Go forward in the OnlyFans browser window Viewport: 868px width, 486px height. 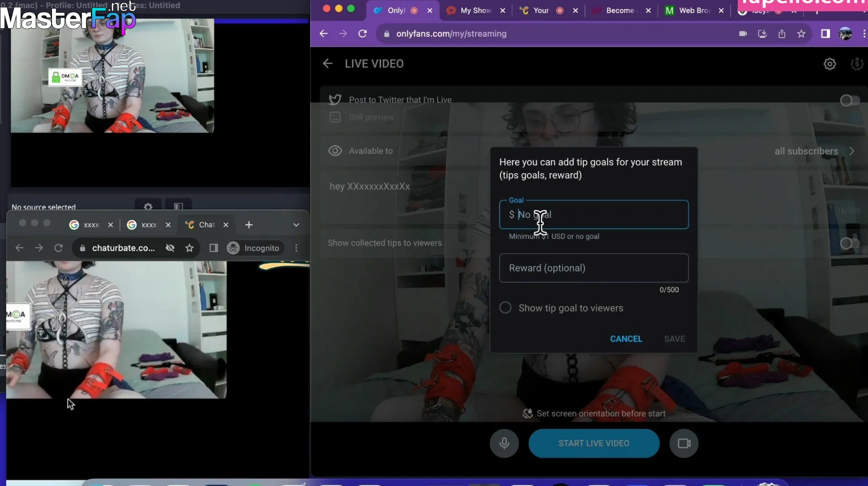(x=343, y=33)
